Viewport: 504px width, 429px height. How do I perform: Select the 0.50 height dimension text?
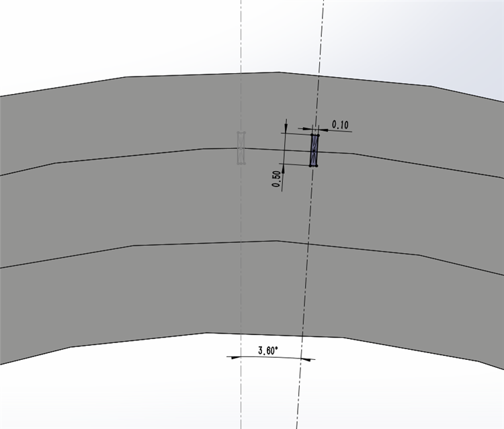(276, 179)
